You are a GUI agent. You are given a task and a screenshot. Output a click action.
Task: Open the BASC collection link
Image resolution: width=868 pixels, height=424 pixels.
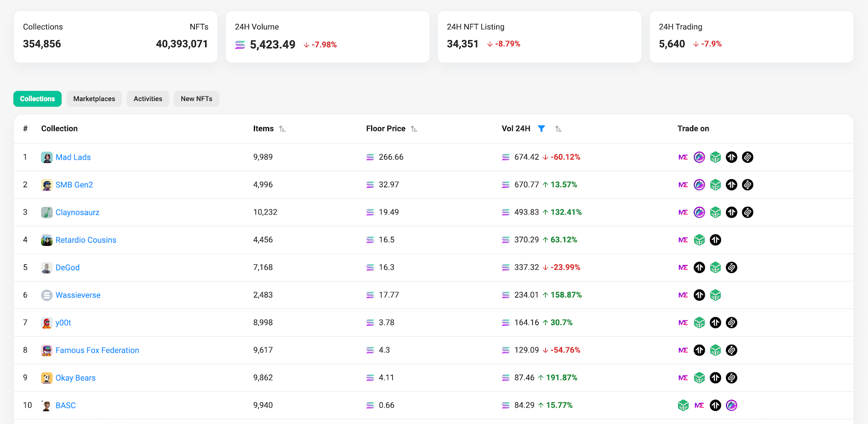coord(66,406)
